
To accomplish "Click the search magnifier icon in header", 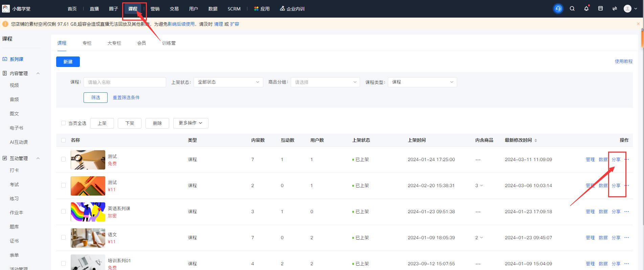I will point(572,9).
